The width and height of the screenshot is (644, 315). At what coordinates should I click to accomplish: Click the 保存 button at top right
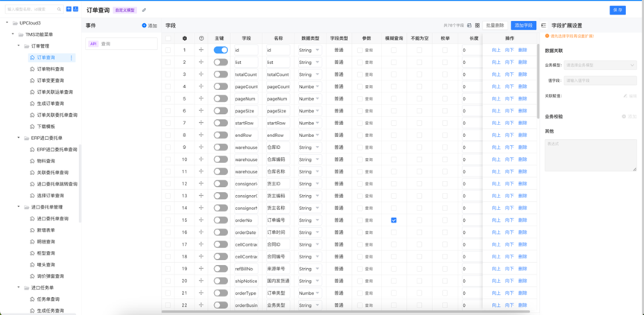617,10
